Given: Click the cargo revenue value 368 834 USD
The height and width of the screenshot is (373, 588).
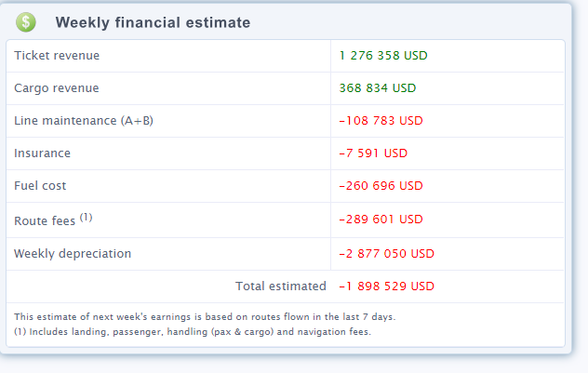Looking at the screenshot, I should pos(378,88).
